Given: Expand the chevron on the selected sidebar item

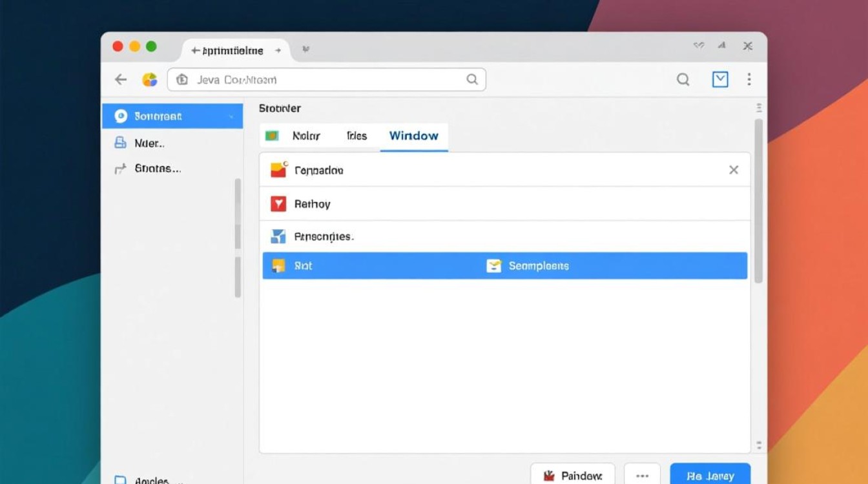Looking at the screenshot, I should point(231,117).
